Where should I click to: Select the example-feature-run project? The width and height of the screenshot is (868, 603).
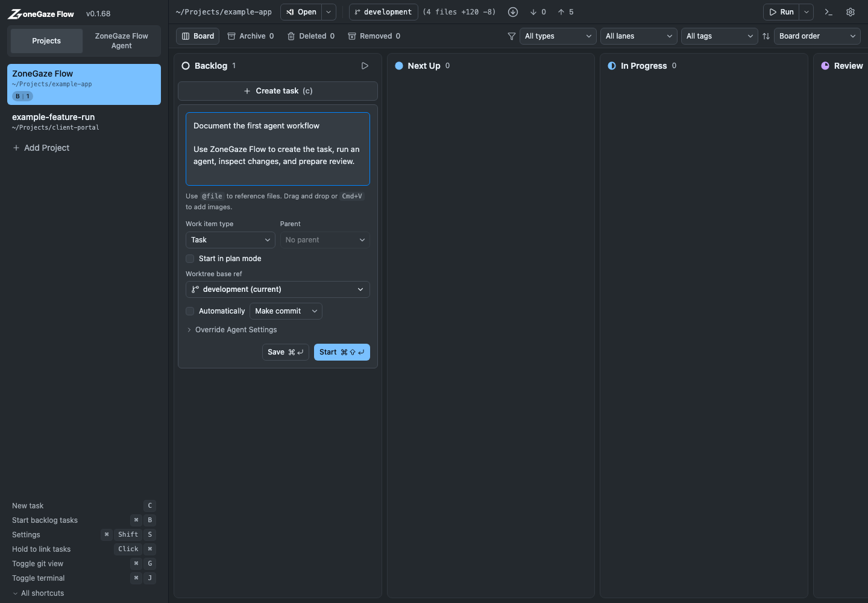tap(84, 122)
